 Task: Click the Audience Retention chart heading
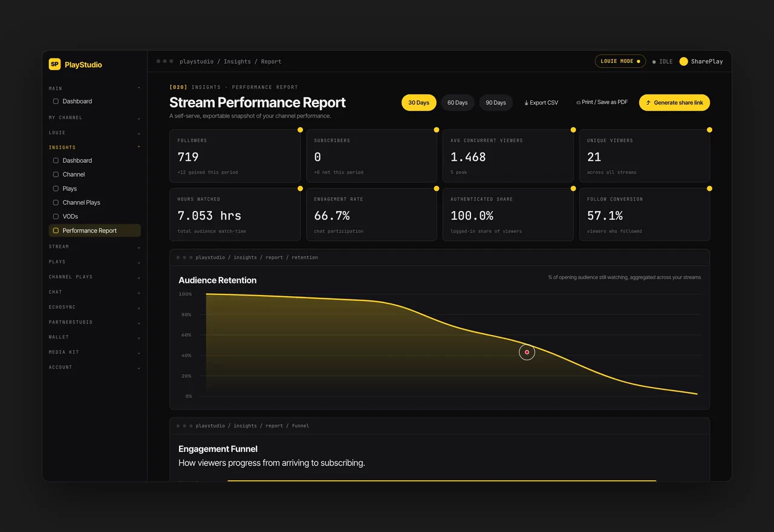tap(217, 281)
